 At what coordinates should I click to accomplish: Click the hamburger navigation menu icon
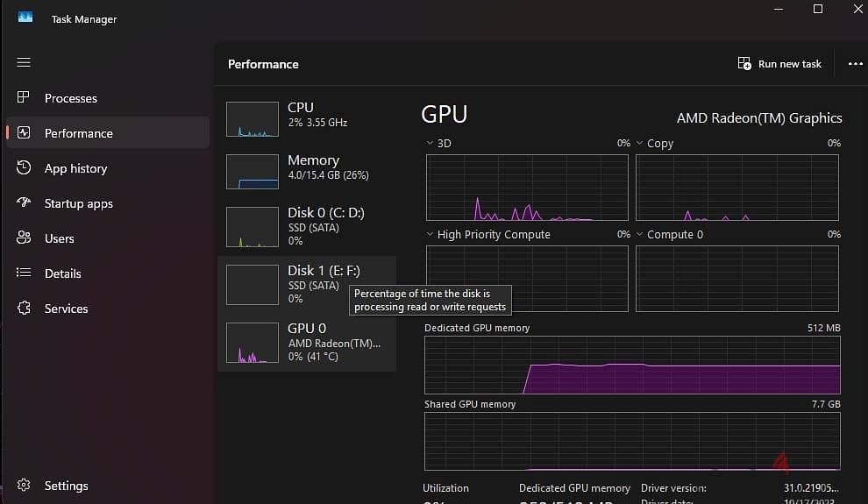tap(24, 62)
